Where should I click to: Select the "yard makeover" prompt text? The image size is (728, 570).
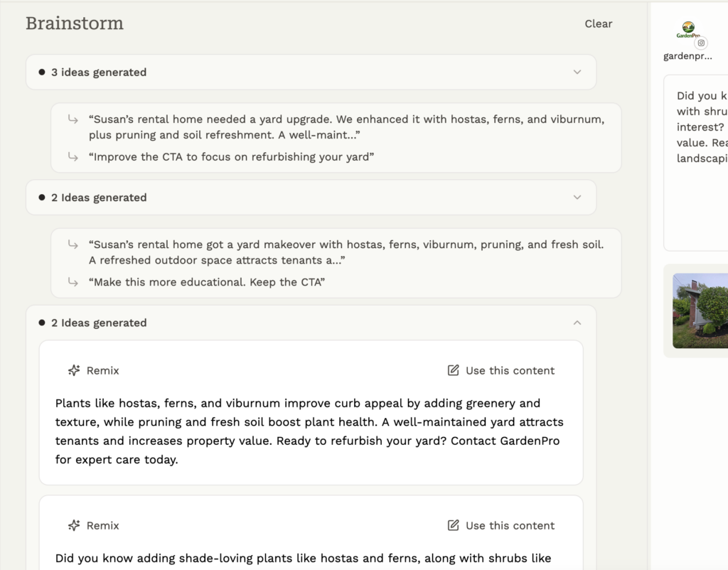346,252
